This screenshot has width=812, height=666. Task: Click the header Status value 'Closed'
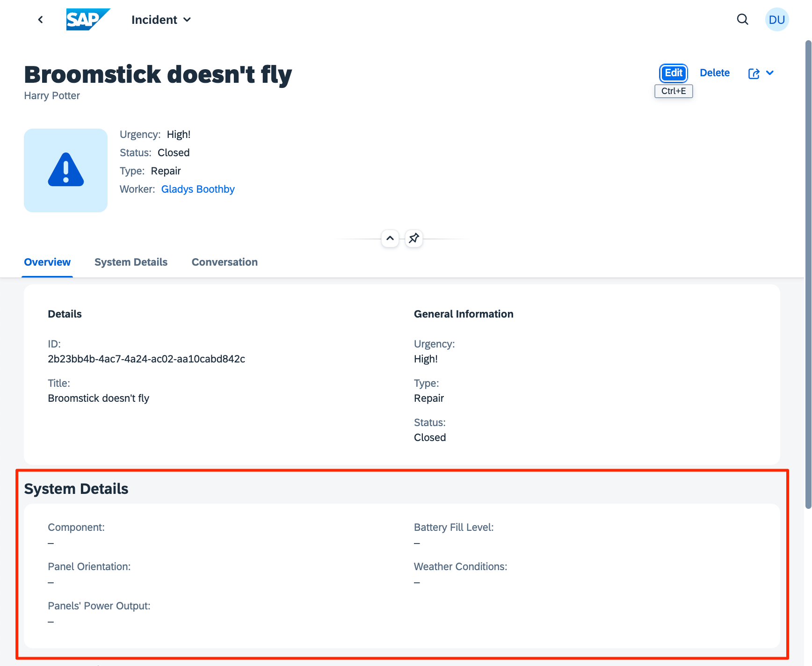pyautogui.click(x=174, y=152)
